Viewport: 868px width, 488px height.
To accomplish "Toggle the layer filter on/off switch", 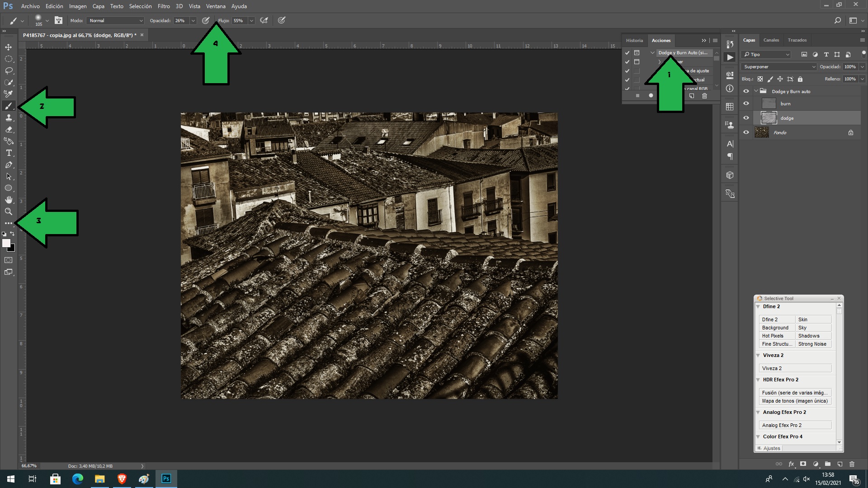I will (x=863, y=53).
